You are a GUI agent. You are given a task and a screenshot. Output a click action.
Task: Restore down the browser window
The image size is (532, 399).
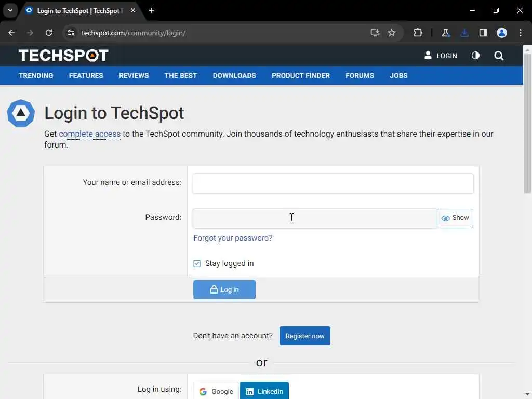click(x=496, y=10)
